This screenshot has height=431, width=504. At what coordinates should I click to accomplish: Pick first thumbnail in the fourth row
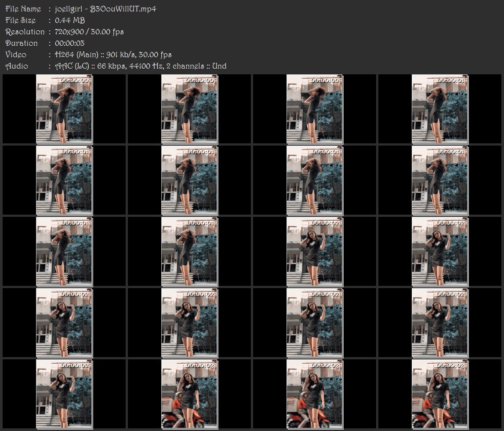click(64, 323)
